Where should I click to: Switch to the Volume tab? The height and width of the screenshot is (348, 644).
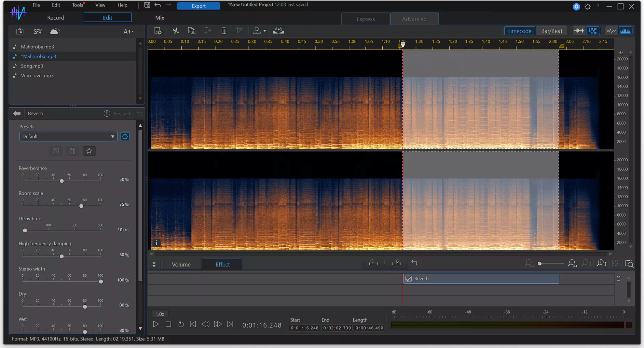(x=181, y=264)
